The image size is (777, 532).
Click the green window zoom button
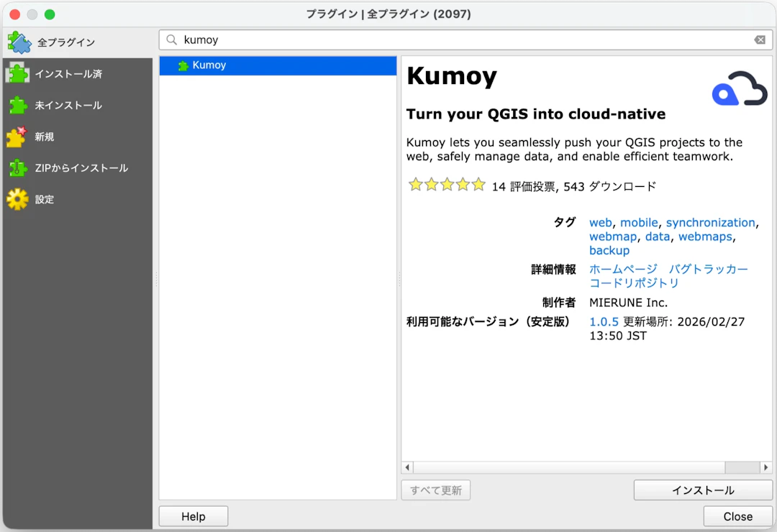(x=50, y=14)
